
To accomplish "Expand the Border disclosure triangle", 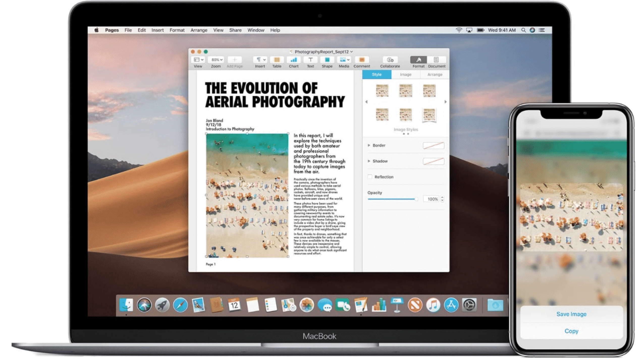I will tap(369, 145).
